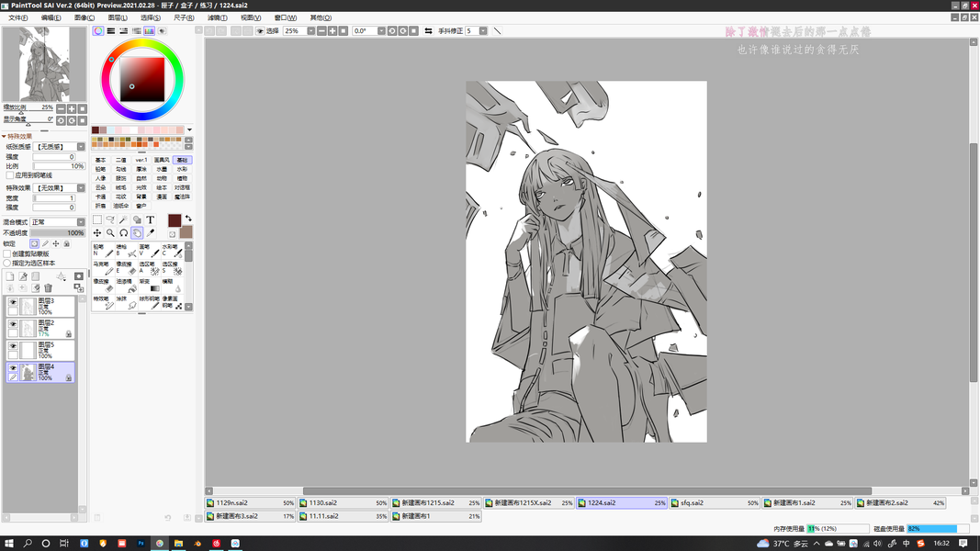Select the 基本 brush group
This screenshot has width=980, height=551.
click(x=101, y=160)
